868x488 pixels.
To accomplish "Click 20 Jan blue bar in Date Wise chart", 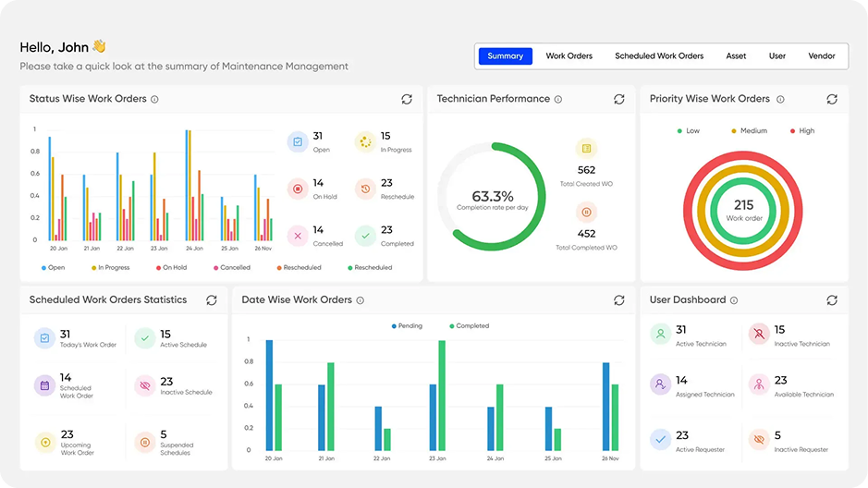I will coord(270,395).
